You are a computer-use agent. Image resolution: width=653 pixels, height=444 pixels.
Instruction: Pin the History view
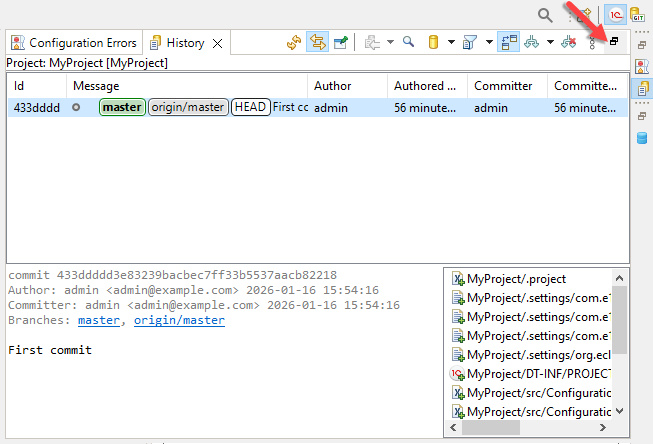click(x=342, y=42)
